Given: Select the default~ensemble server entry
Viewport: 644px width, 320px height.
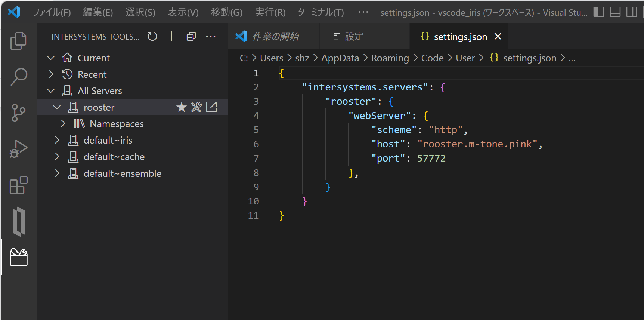Looking at the screenshot, I should [122, 173].
